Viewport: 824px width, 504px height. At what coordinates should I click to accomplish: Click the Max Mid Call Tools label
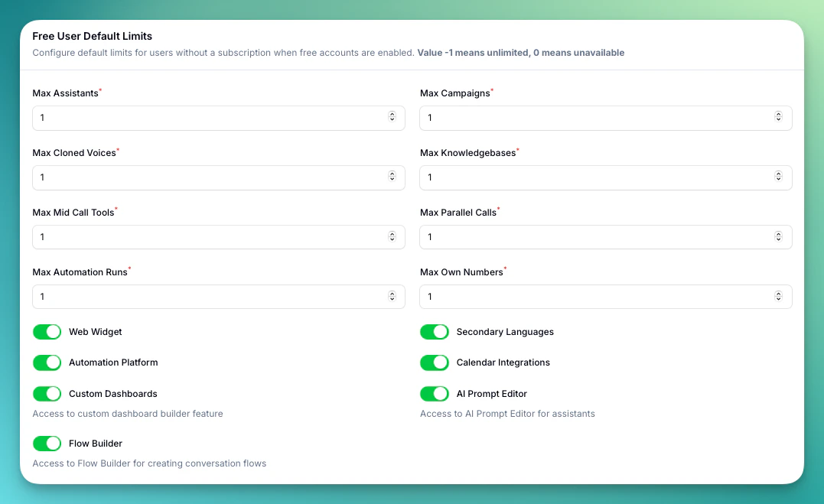[73, 213]
